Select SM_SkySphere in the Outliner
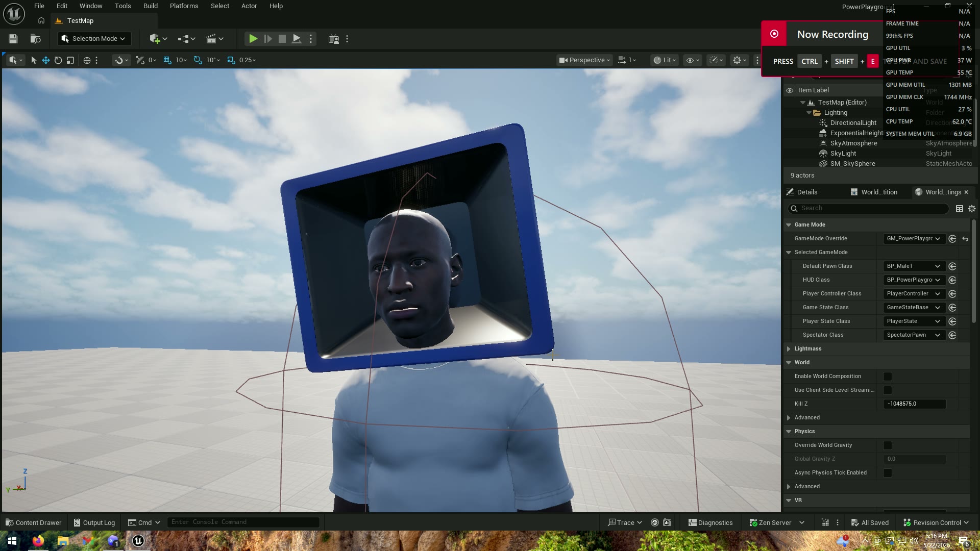This screenshot has width=980, height=551. [852, 164]
